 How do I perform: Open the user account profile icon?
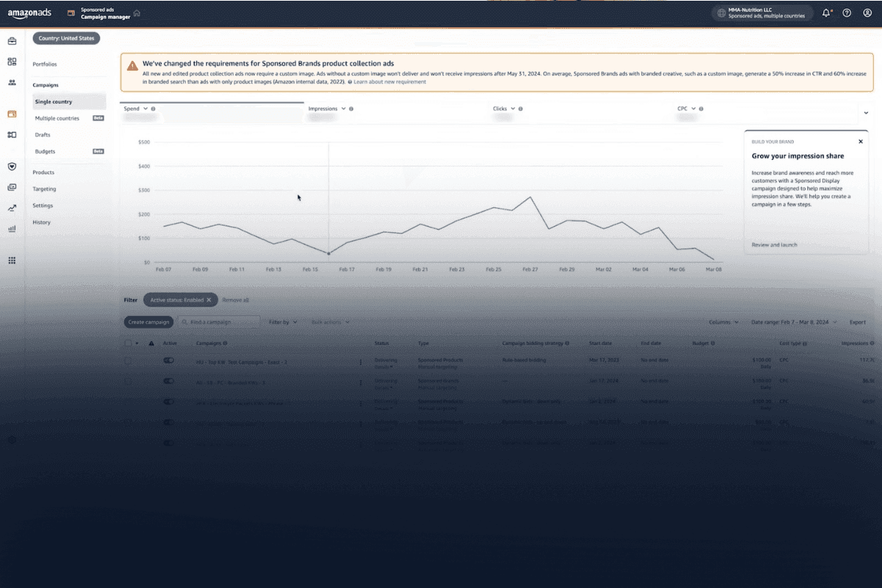(x=867, y=12)
